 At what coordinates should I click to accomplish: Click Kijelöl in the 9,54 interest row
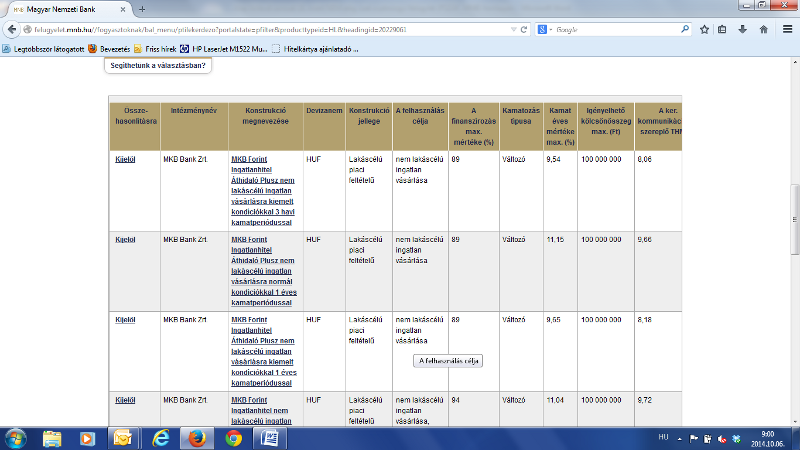click(125, 159)
